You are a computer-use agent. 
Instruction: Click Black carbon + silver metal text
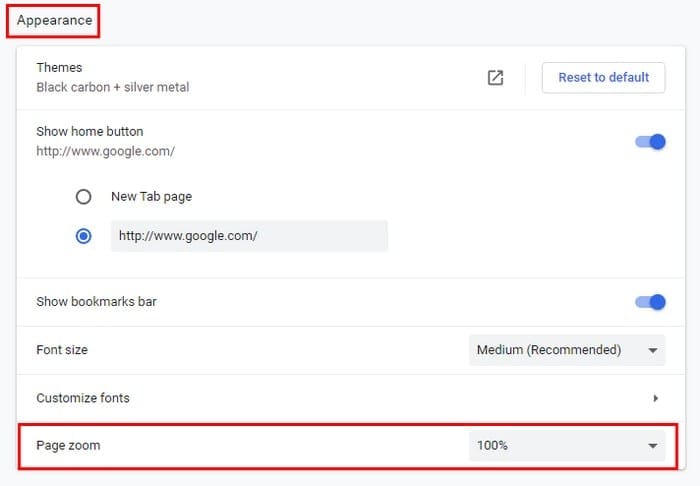point(112,87)
